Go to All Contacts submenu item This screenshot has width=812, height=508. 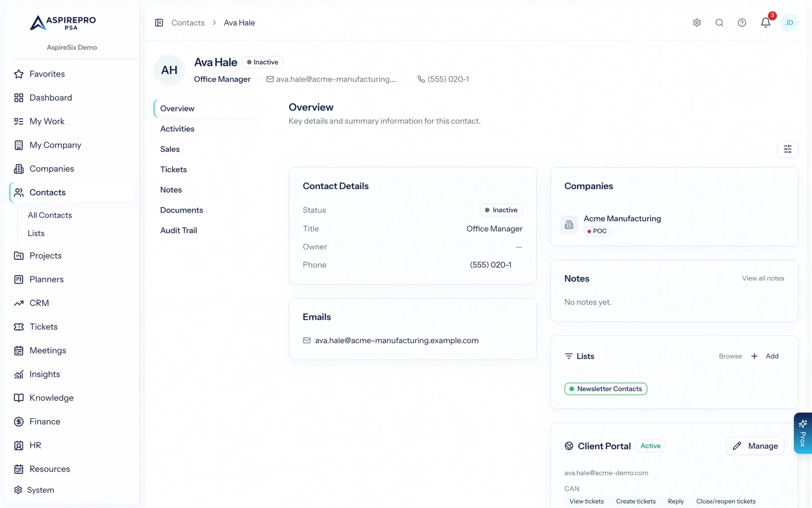(x=50, y=215)
